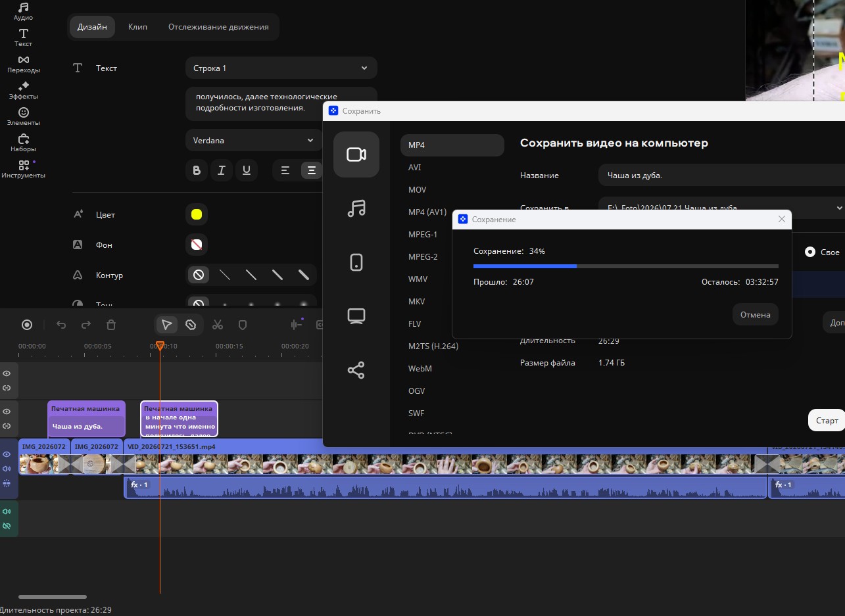Open the Переходы transitions section
Image resolution: width=845 pixels, height=616 pixels.
click(x=23, y=64)
